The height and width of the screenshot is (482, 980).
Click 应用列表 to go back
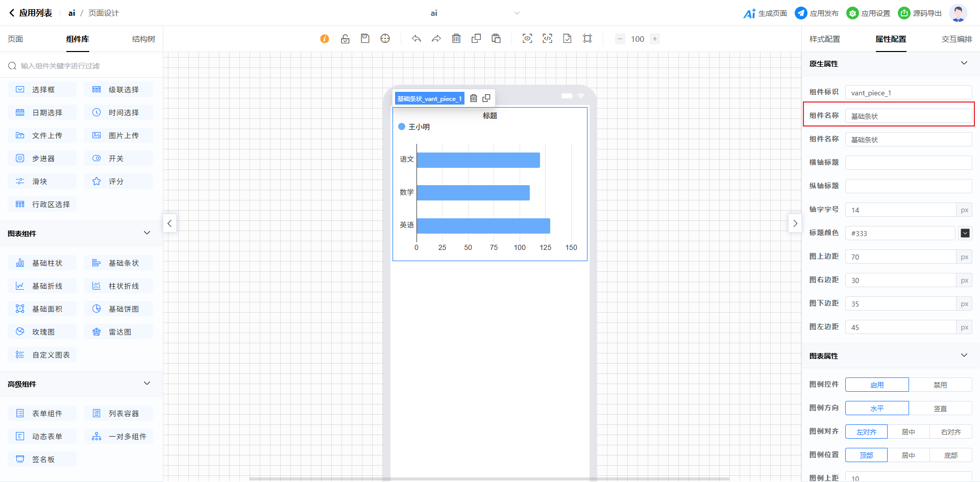(31, 13)
